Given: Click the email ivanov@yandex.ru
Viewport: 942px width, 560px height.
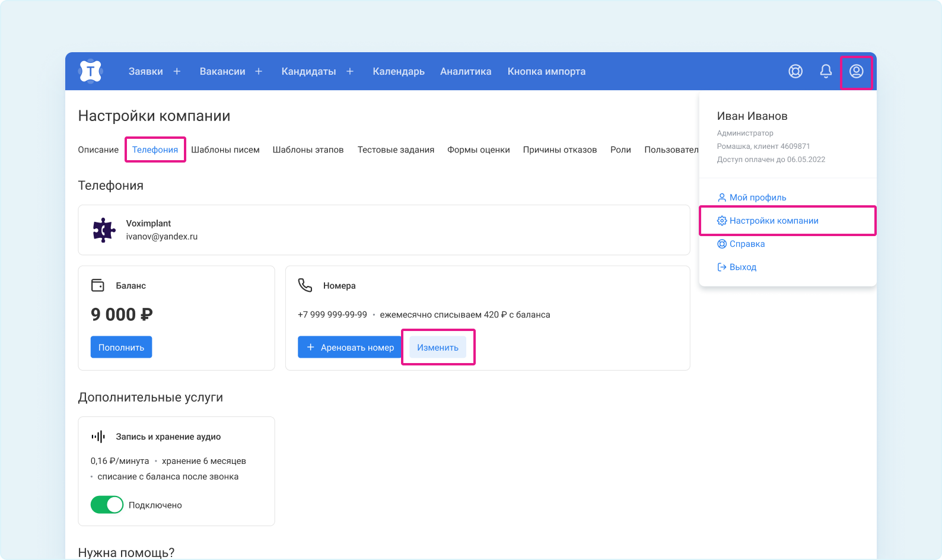Looking at the screenshot, I should (162, 236).
